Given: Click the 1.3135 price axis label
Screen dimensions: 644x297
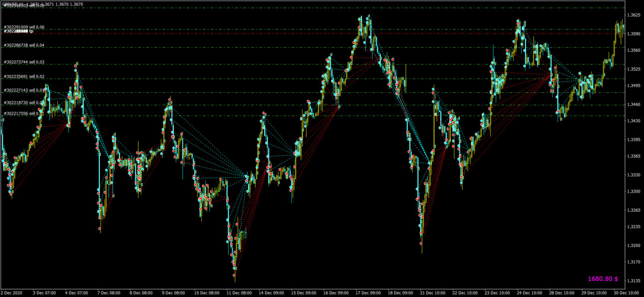Looking at the screenshot, I should (x=634, y=281).
